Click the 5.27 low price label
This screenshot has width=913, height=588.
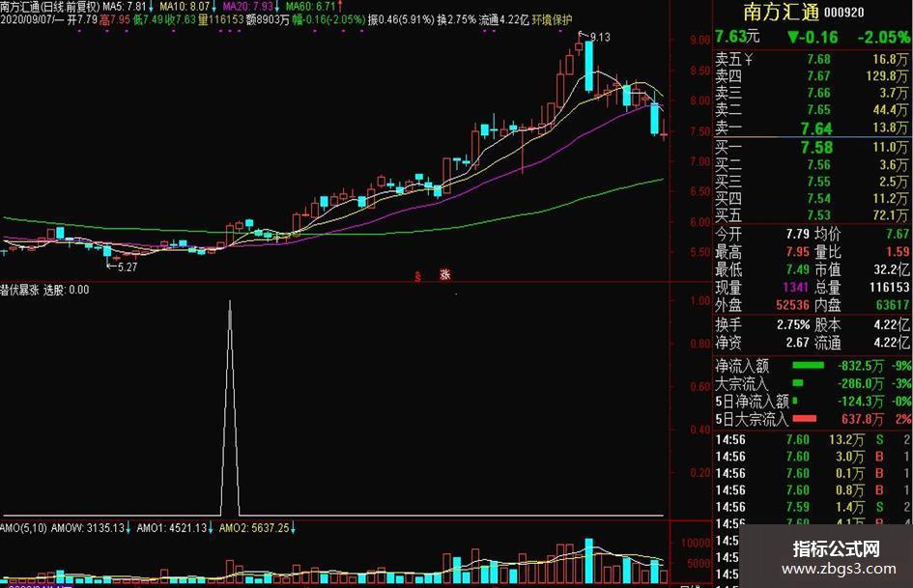127,267
